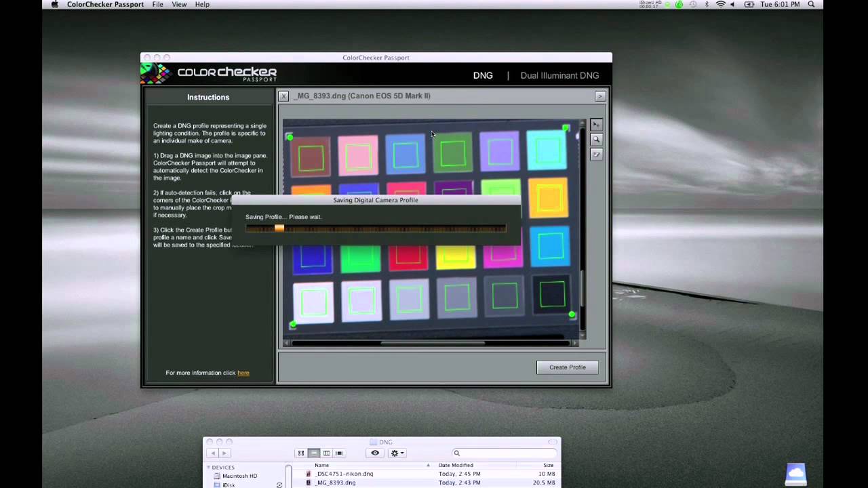
Task: Click the next image arrow button
Action: (x=600, y=96)
